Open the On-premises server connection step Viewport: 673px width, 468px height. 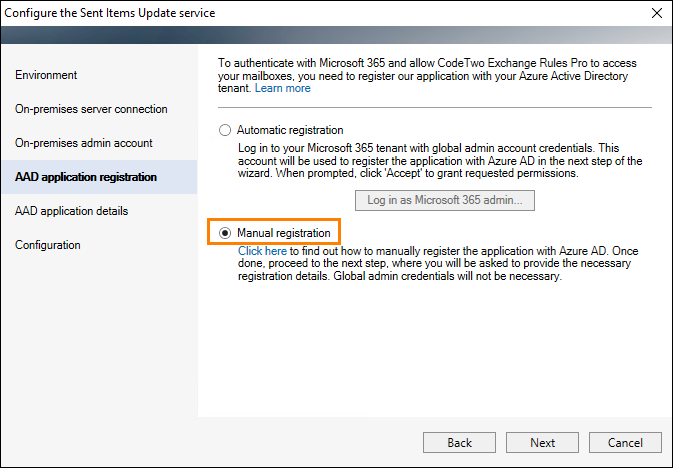coord(91,109)
